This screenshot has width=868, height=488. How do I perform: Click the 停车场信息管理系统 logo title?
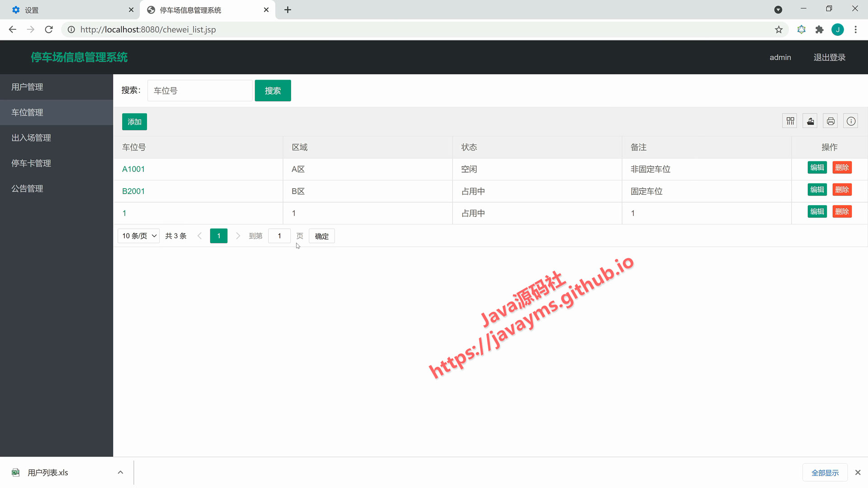pos(79,57)
